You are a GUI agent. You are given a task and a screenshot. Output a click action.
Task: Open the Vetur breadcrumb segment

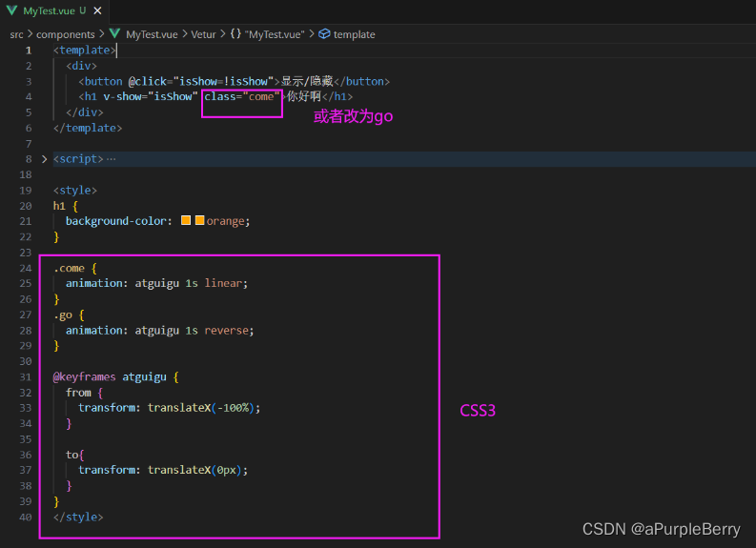(203, 34)
